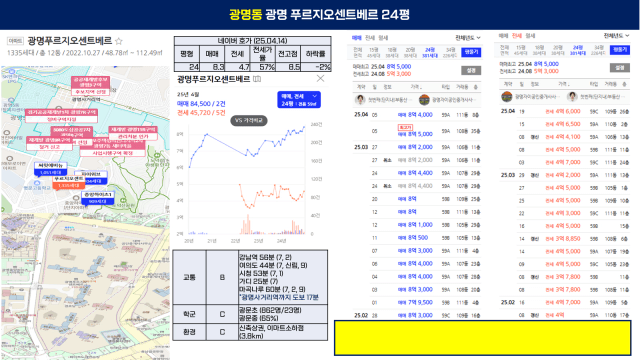Image resolution: width=640 pixels, height=360 pixels.
Task: Click the orange 푸르지오센트 1,335세대 map marker
Action: 69,182
